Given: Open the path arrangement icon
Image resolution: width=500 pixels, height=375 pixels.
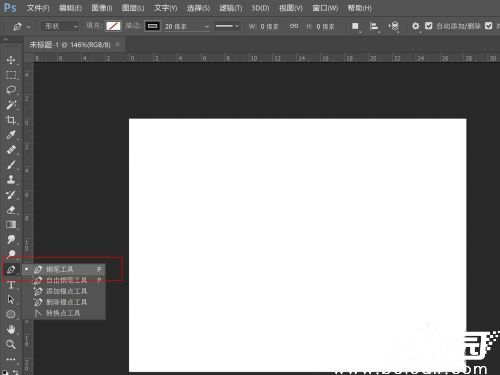Looking at the screenshot, I should (x=394, y=26).
